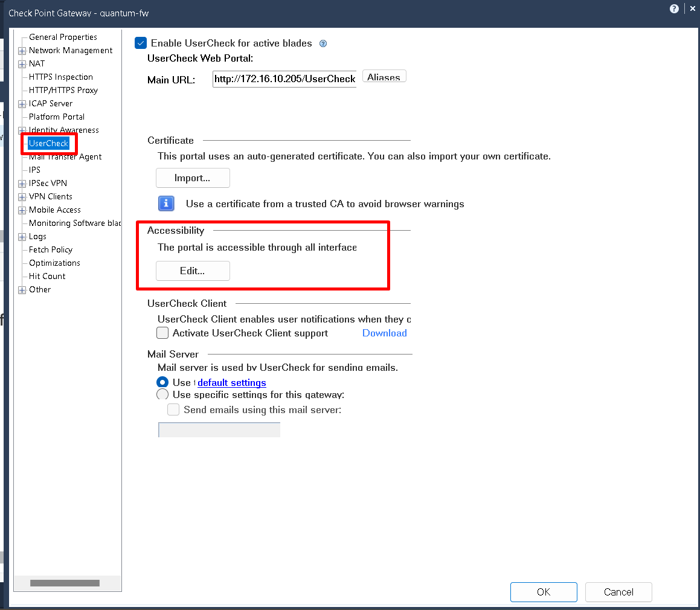Expand the Logs tree node
The width and height of the screenshot is (700, 610).
(x=22, y=237)
